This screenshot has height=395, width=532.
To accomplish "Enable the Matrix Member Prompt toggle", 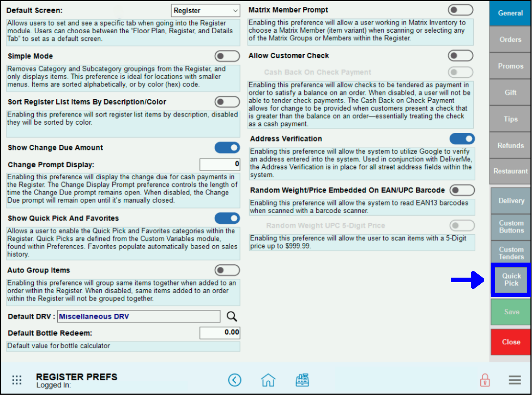I will click(460, 10).
